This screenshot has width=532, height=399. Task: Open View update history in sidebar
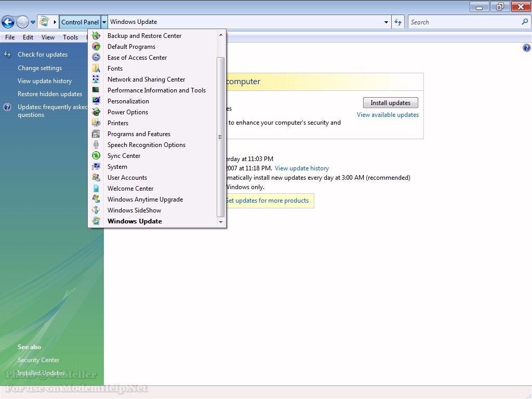[45, 81]
